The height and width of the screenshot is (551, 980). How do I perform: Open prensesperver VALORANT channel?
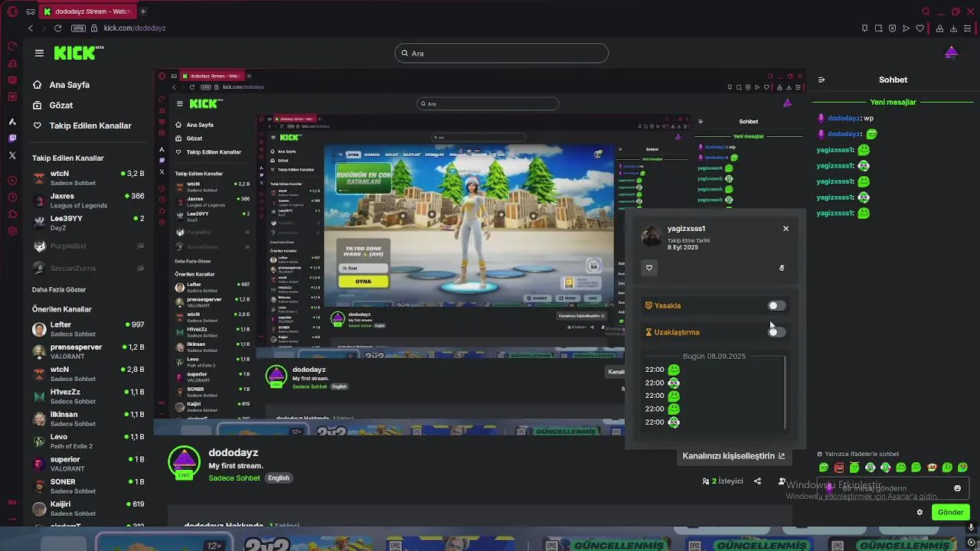(x=88, y=351)
